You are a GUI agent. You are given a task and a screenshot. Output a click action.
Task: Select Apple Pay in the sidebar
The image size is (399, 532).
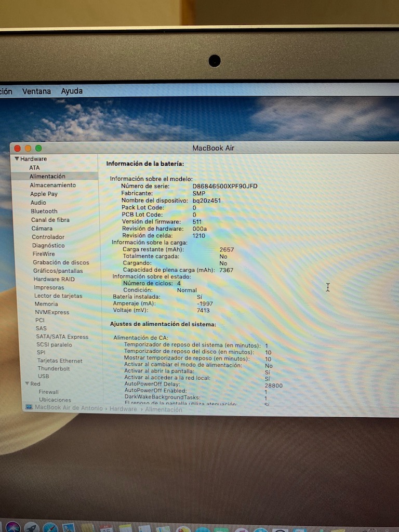[x=44, y=194]
